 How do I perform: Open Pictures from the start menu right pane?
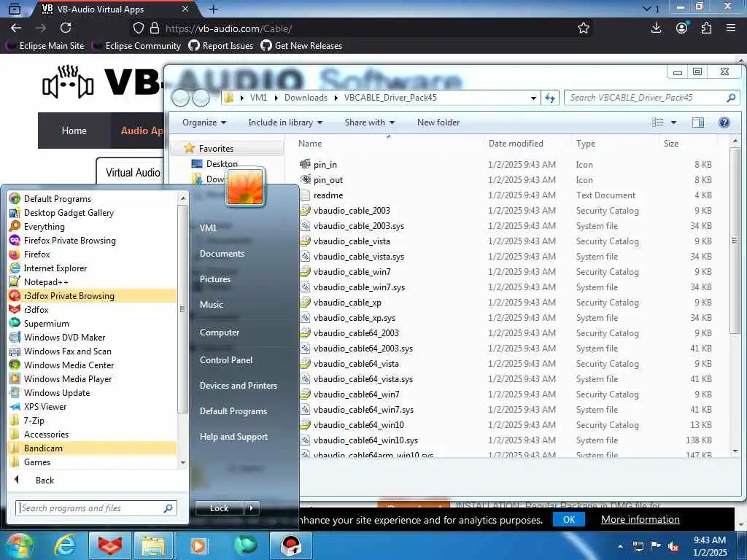click(x=215, y=279)
